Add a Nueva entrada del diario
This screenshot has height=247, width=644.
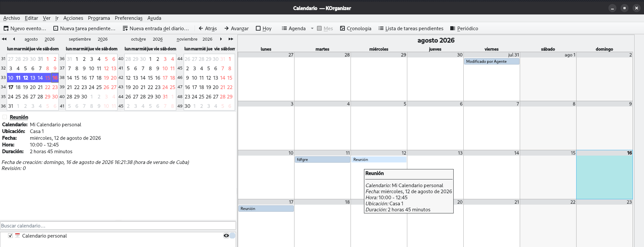point(156,29)
